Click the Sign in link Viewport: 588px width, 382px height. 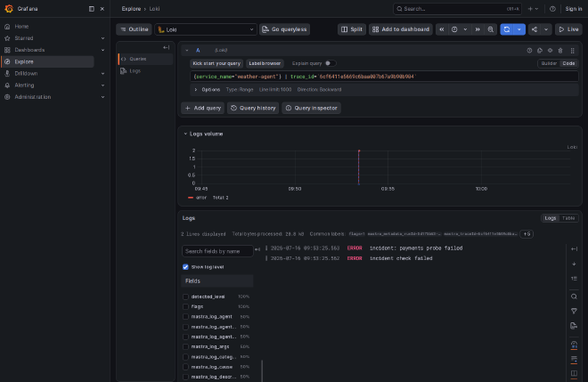point(574,9)
